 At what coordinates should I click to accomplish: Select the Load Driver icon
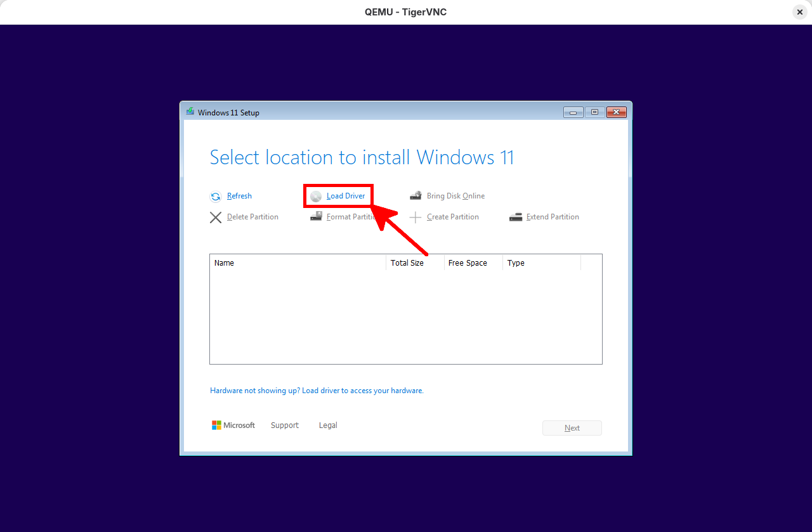tap(316, 196)
